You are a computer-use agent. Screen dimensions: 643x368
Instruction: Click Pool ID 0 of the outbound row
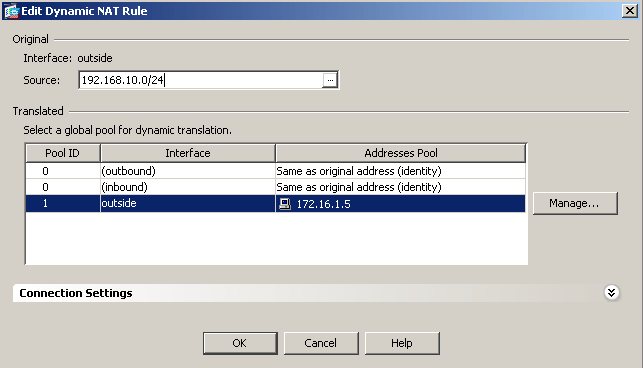coord(63,171)
